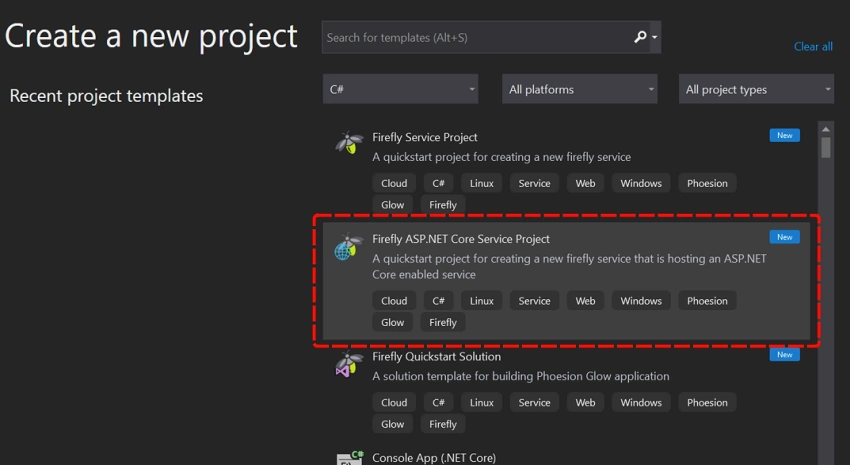850x465 pixels.
Task: Click Glow tag under Firefly Service Project
Action: [392, 205]
